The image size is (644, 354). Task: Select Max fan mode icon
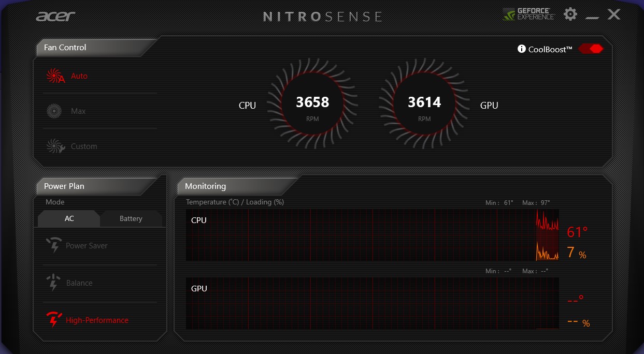coord(54,111)
